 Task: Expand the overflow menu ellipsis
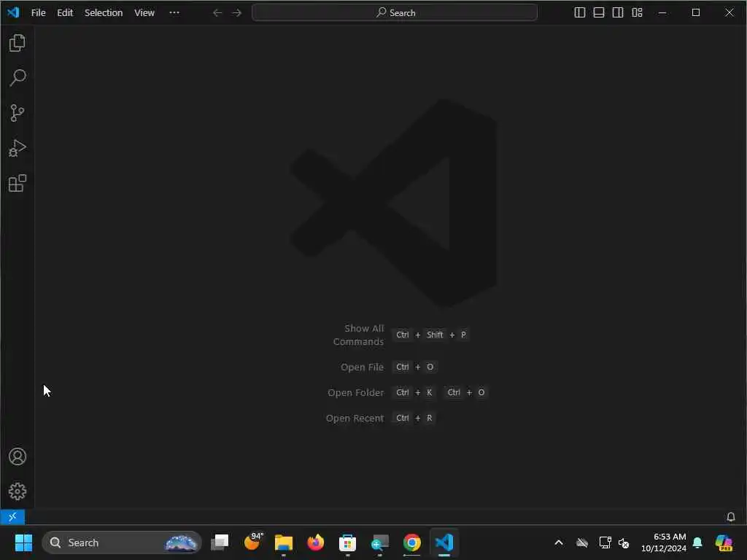[174, 13]
